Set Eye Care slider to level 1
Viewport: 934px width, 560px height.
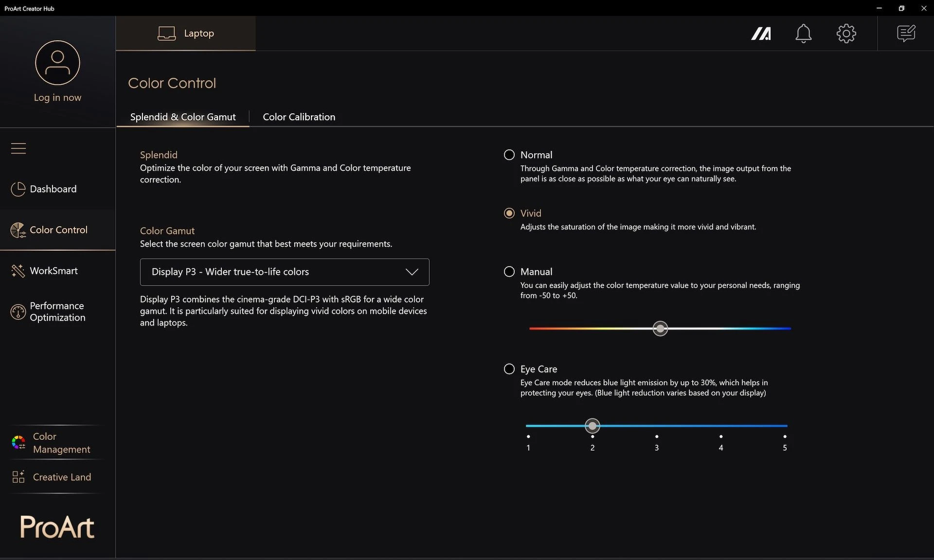528,426
